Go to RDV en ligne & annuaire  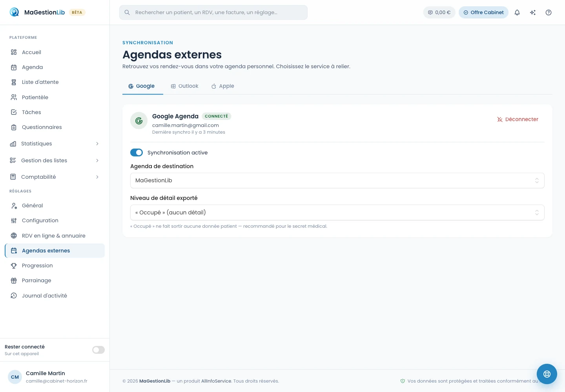55,236
